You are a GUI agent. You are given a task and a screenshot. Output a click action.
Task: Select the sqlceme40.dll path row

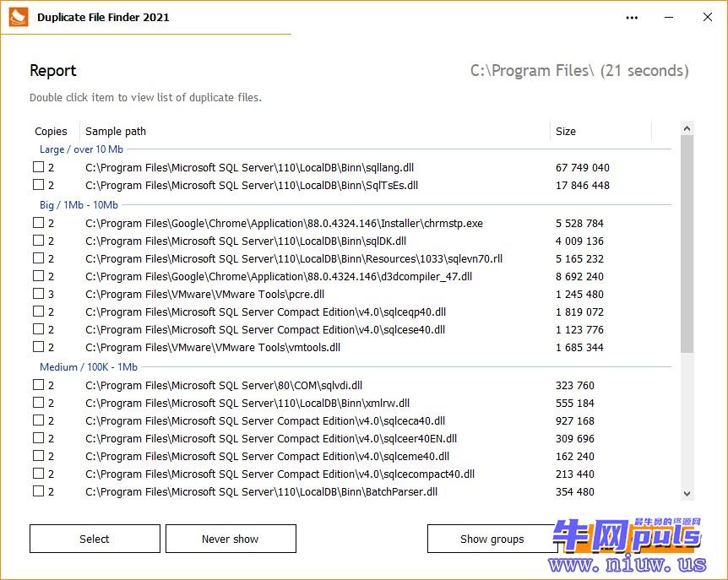click(268, 456)
